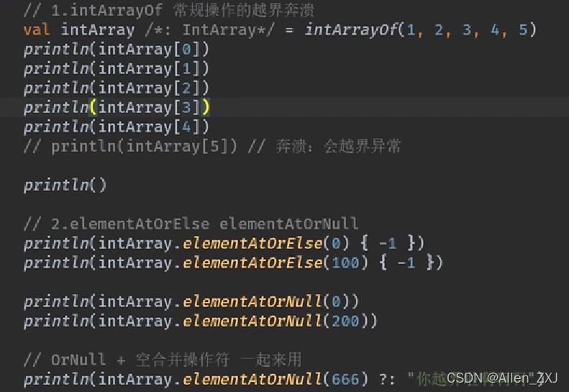Click 'elementAtOrNull' in the (666) call
Image resolution: width=569 pixels, height=392 pixels.
[252, 379]
